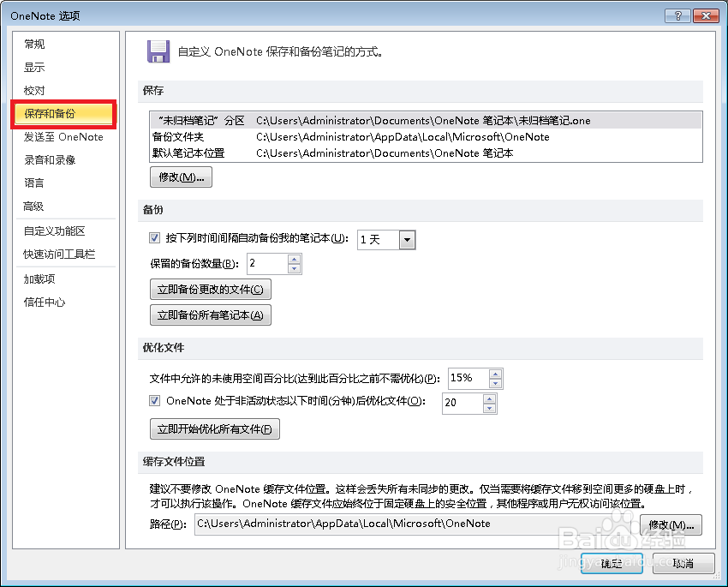Open the 语言 settings
728x587 pixels.
click(34, 183)
